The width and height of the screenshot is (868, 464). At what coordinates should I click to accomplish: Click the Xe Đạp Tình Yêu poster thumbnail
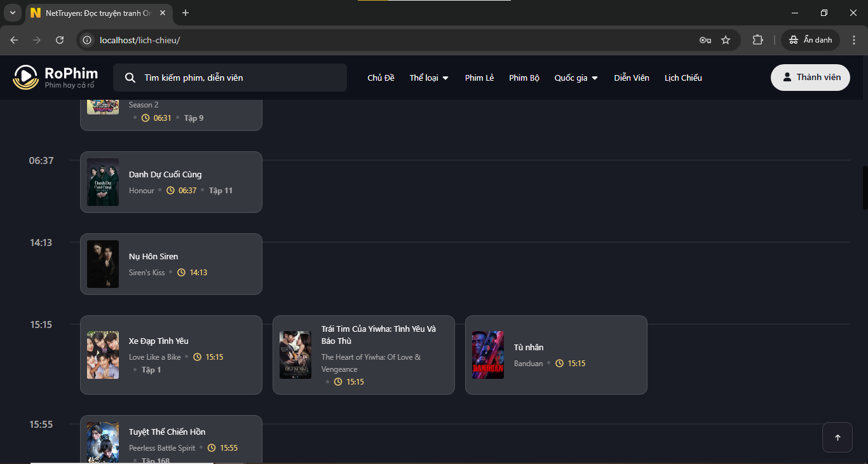point(103,355)
